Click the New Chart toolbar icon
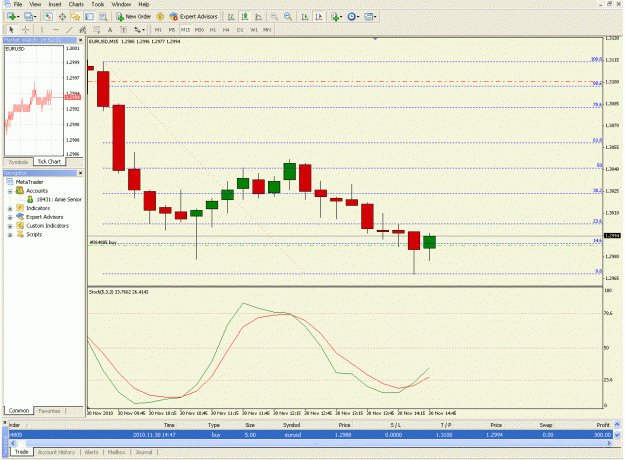The width and height of the screenshot is (625, 460). (12, 16)
